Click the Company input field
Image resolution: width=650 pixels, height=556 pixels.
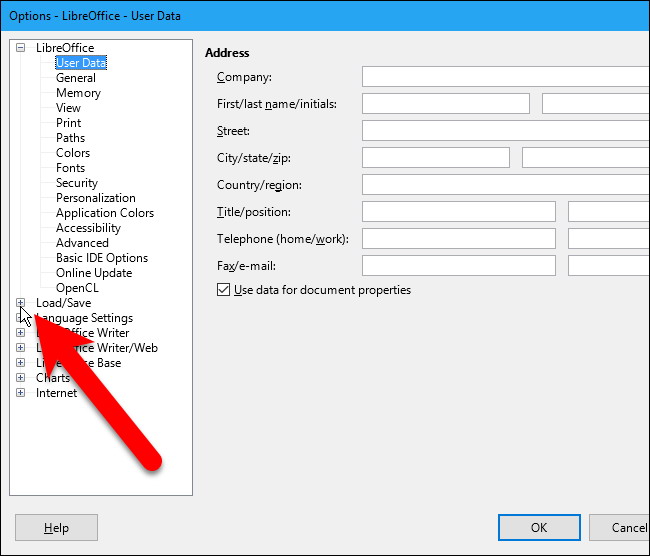click(x=505, y=77)
